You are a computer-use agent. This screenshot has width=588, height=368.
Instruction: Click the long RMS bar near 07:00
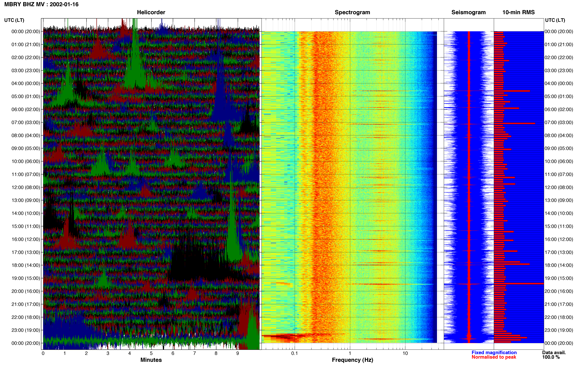pyautogui.click(x=514, y=123)
